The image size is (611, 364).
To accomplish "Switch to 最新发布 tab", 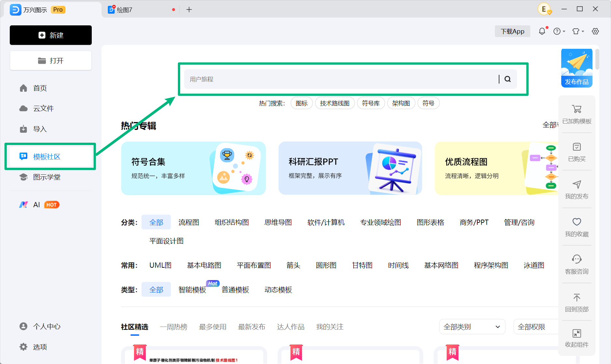I will pos(252,327).
